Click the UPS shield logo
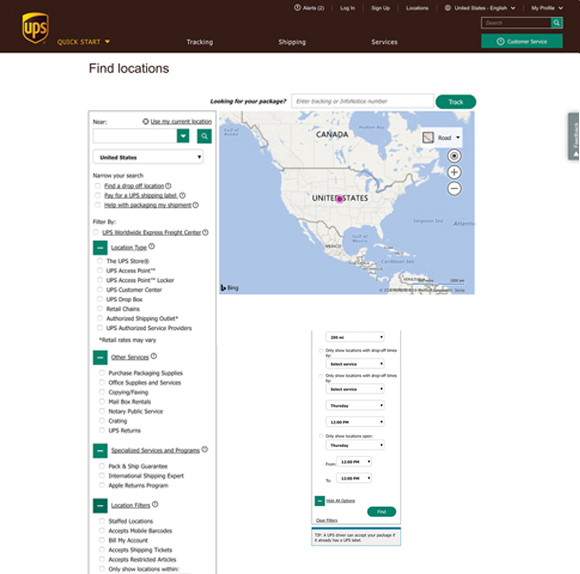The height and width of the screenshot is (574, 580). point(35,28)
